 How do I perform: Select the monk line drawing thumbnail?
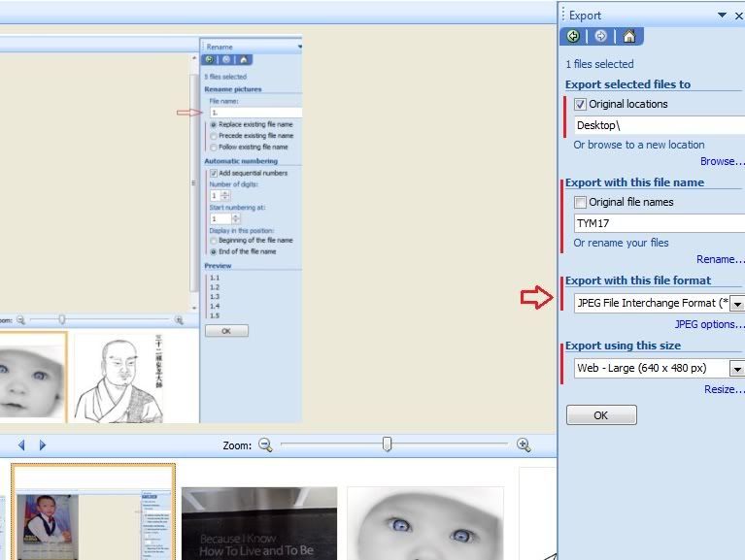pos(119,378)
